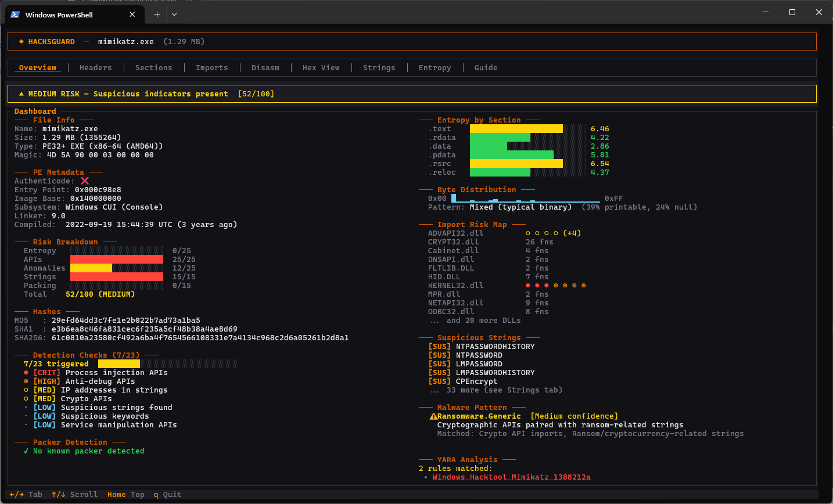Click the .data entropy bar

click(x=489, y=146)
